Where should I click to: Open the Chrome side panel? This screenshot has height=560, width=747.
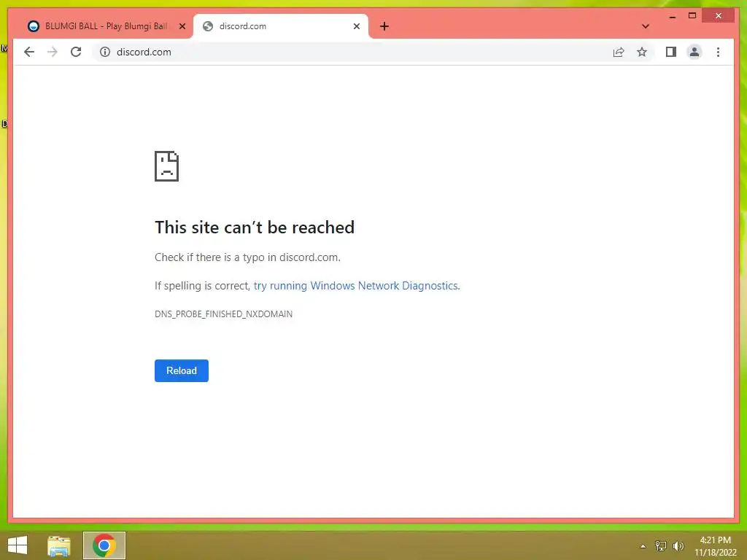pos(671,52)
